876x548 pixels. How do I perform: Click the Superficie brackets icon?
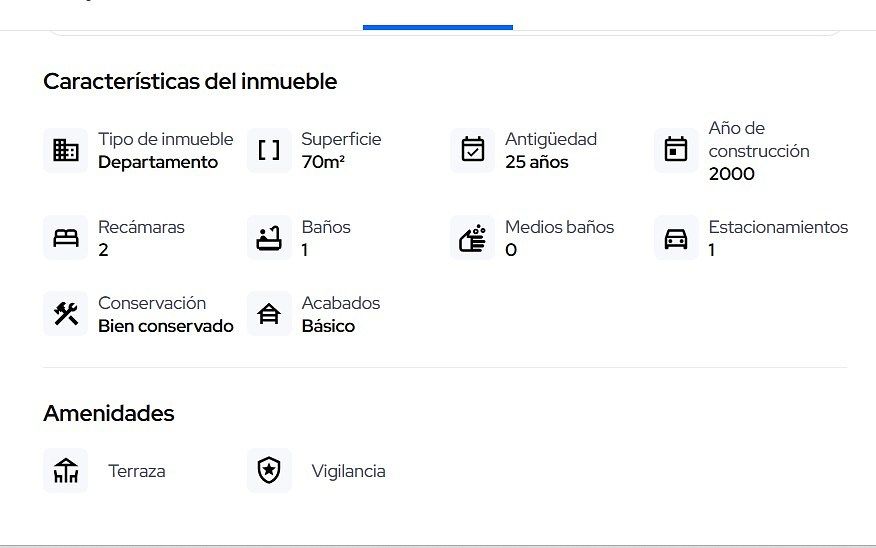pos(269,150)
